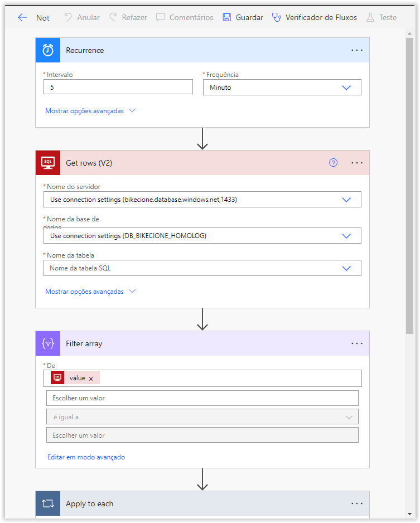Remove the value token from De field
This screenshot has height=523, width=420.
[x=91, y=379]
